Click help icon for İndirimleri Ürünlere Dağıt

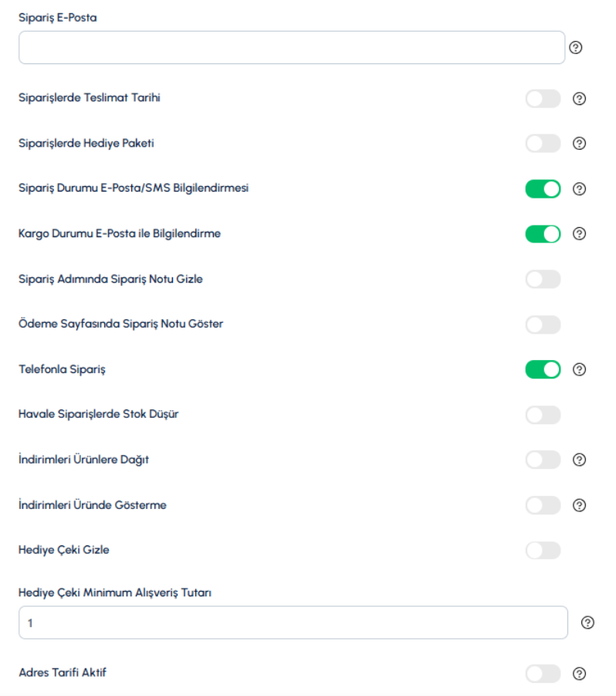click(x=579, y=460)
